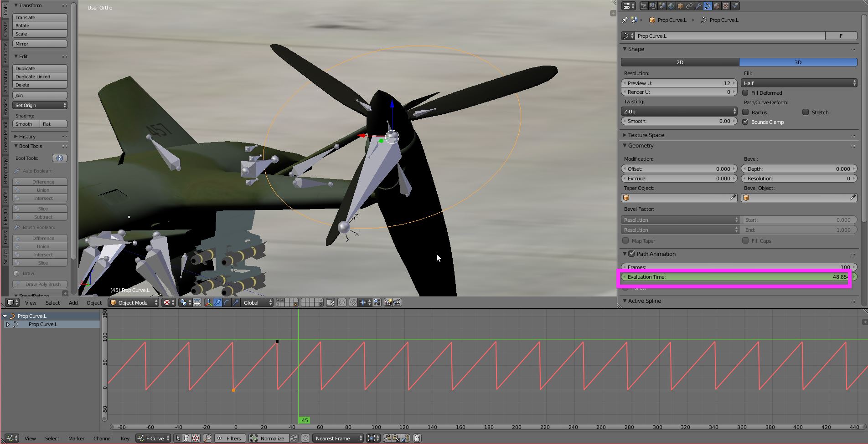Open the Render properties tab icon

pyautogui.click(x=644, y=6)
